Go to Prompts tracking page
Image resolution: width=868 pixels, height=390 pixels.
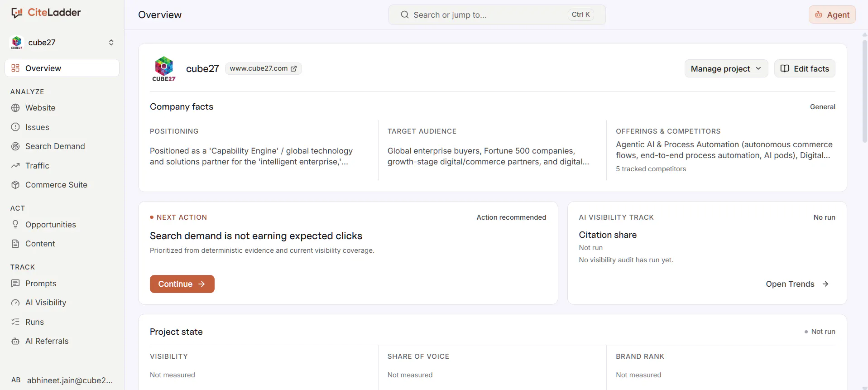pyautogui.click(x=62, y=284)
